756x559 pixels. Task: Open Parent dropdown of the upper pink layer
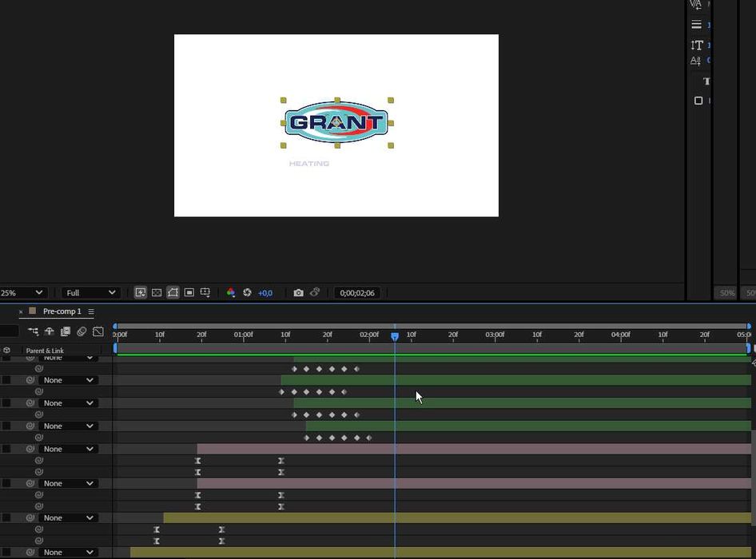pos(68,449)
